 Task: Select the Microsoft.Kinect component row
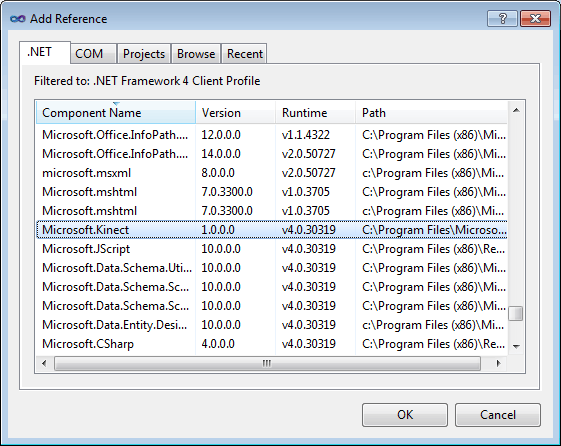click(272, 230)
